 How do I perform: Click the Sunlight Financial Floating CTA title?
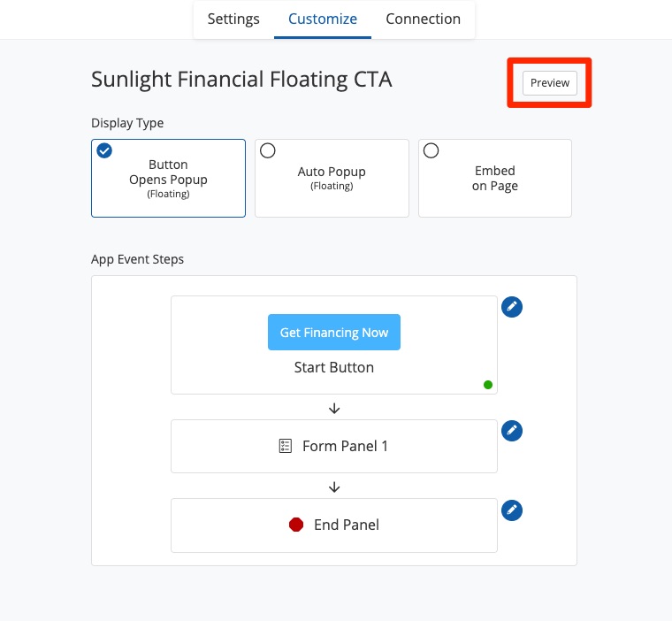click(x=241, y=80)
